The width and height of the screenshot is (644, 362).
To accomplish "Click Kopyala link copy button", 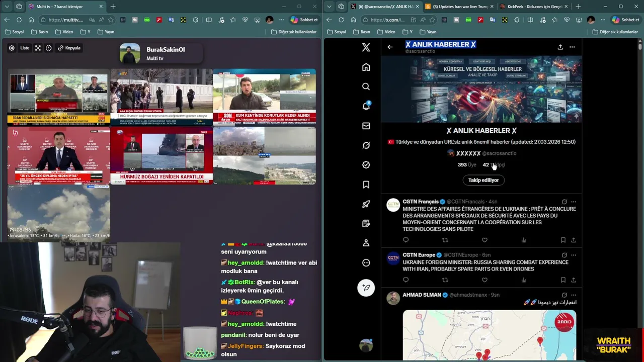I will (x=69, y=48).
